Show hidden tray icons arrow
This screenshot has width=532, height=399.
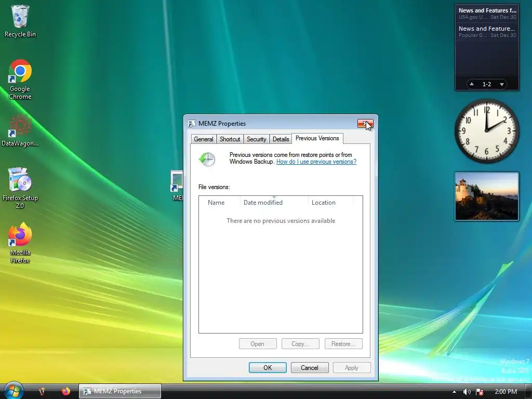454,392
